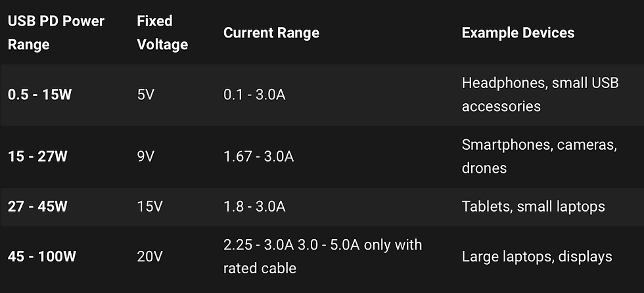Click the rated cable current range text
This screenshot has height=293, width=644.
point(323,256)
